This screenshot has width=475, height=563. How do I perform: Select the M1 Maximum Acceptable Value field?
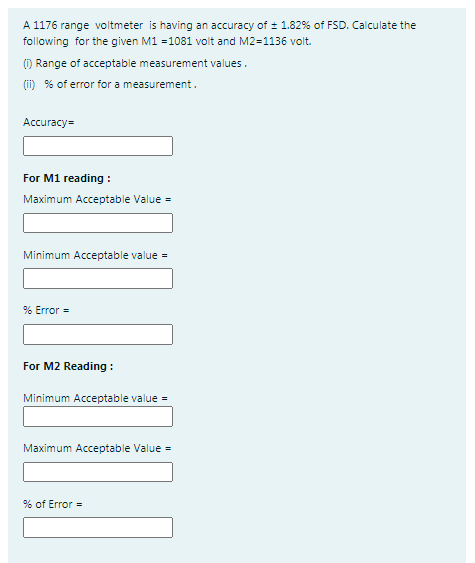coord(98,223)
